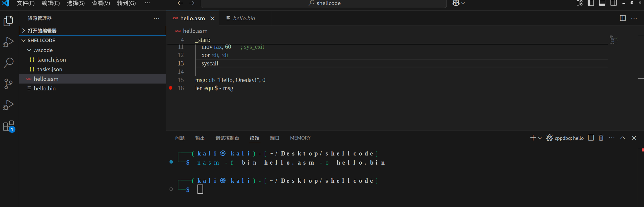The height and width of the screenshot is (207, 644).
Task: Split the editor to the right
Action: (x=622, y=18)
